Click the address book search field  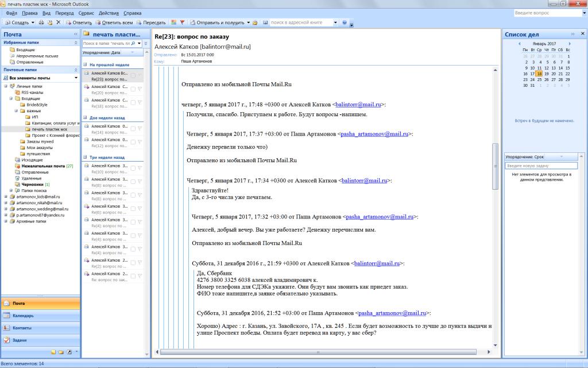point(301,22)
